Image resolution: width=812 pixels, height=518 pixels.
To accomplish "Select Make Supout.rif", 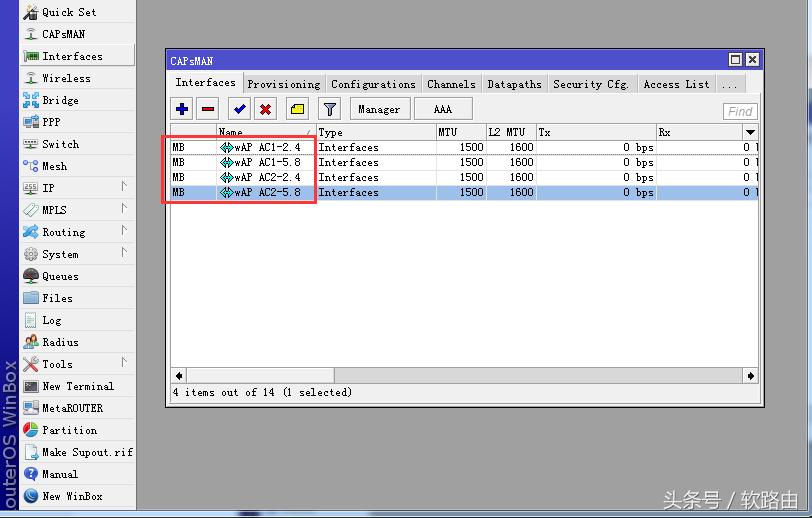I will click(x=78, y=452).
